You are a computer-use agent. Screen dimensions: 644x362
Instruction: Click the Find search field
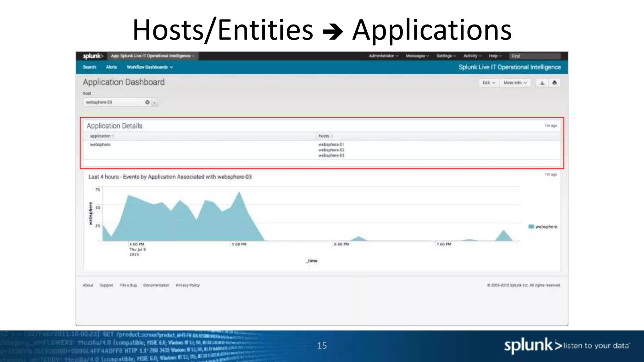click(535, 56)
